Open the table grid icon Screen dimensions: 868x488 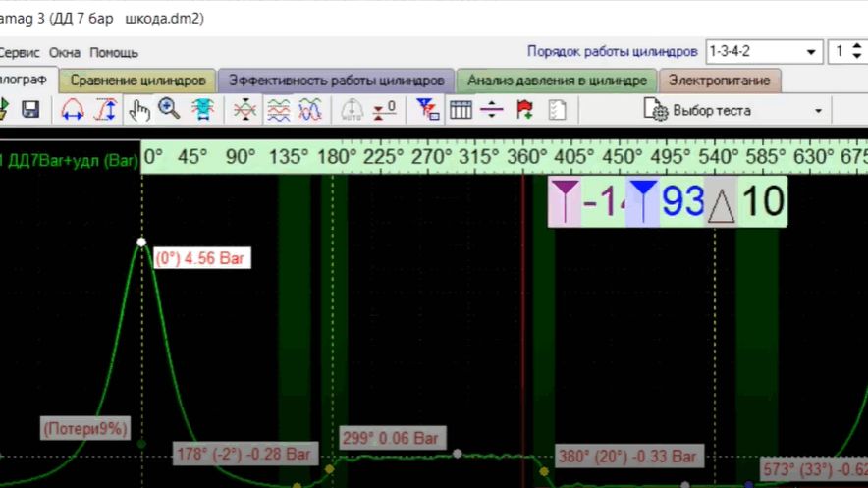click(461, 110)
